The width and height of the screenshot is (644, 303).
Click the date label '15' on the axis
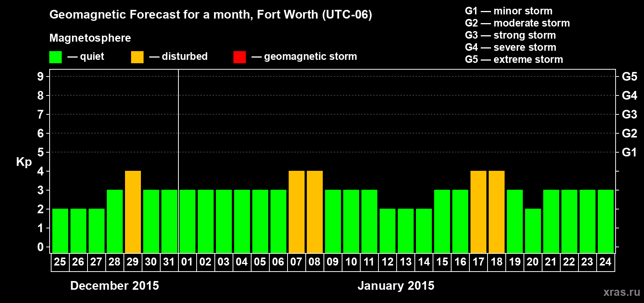click(442, 262)
